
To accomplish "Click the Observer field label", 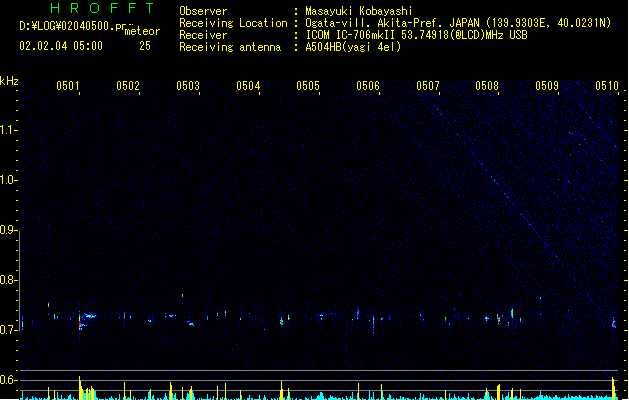I will coord(203,11).
